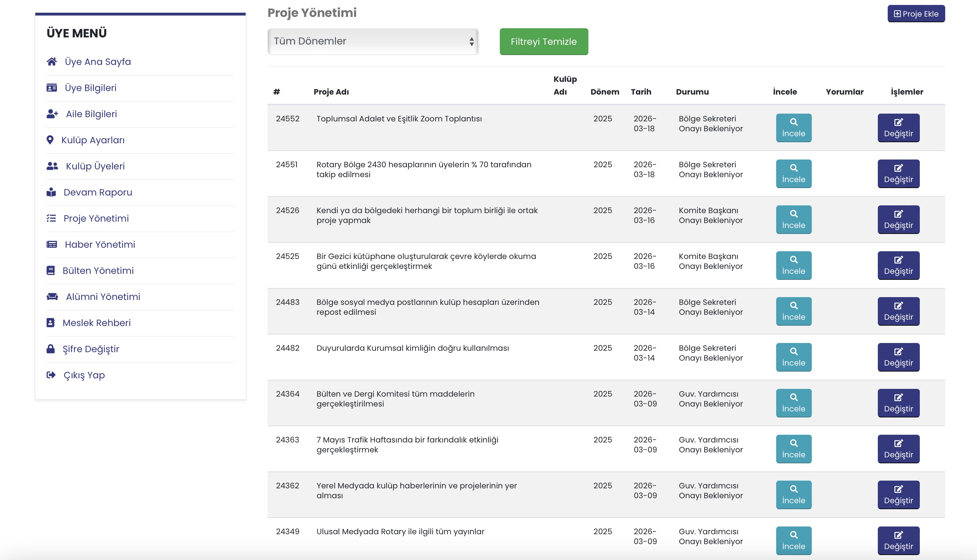Viewport: 977px width, 560px height.
Task: Open Haber Yönetimi menu item
Action: click(100, 245)
